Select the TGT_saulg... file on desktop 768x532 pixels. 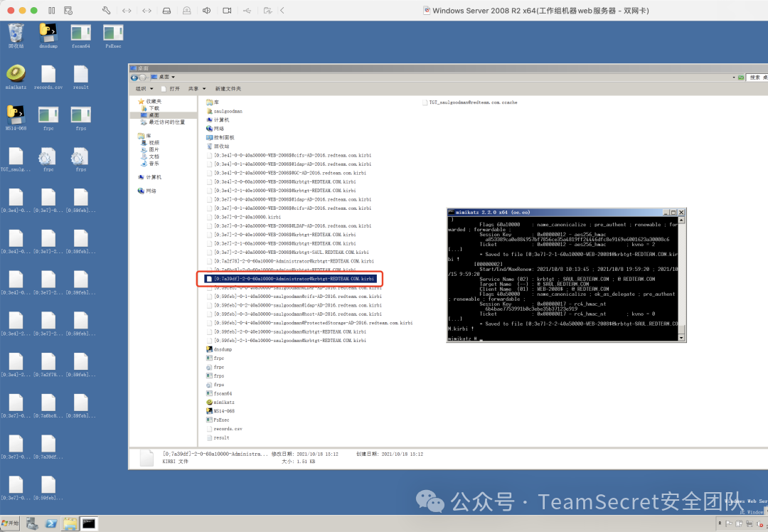coord(16,159)
